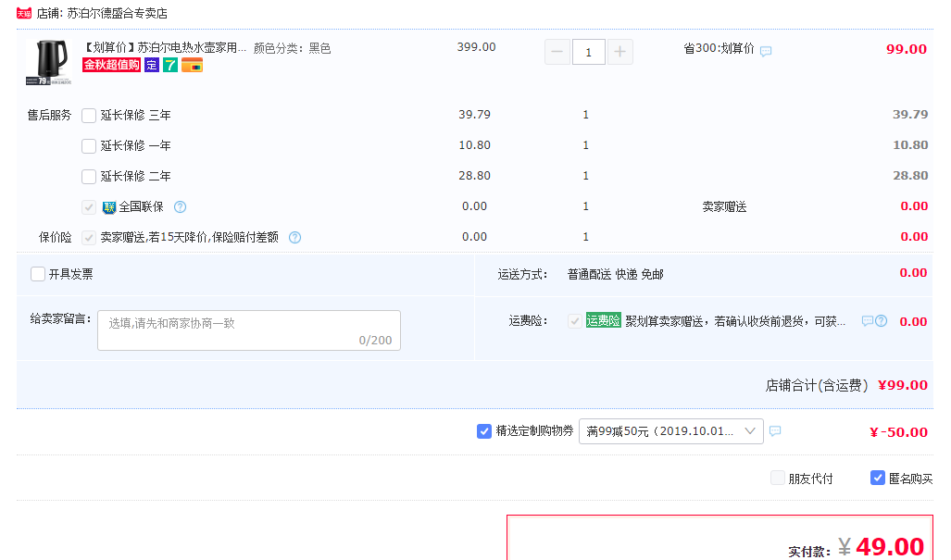
Task: Check 延长保修 二年 warranty option
Action: [x=89, y=177]
